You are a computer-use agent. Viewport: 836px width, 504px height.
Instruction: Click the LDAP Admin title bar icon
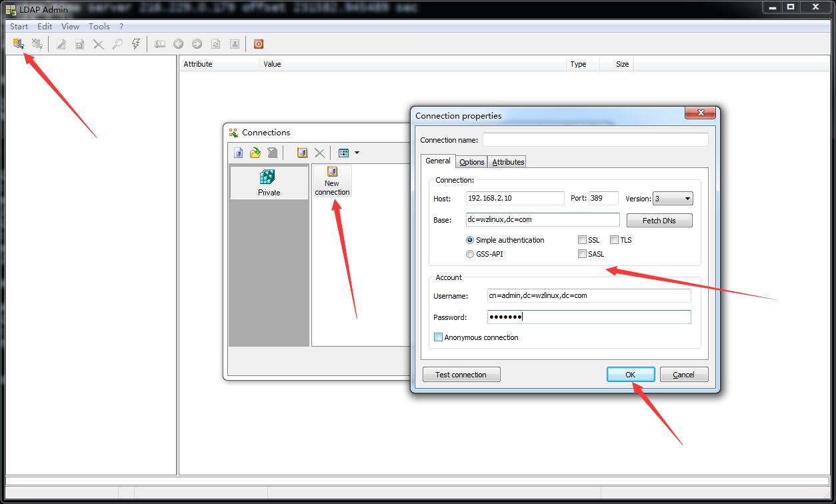[11, 9]
